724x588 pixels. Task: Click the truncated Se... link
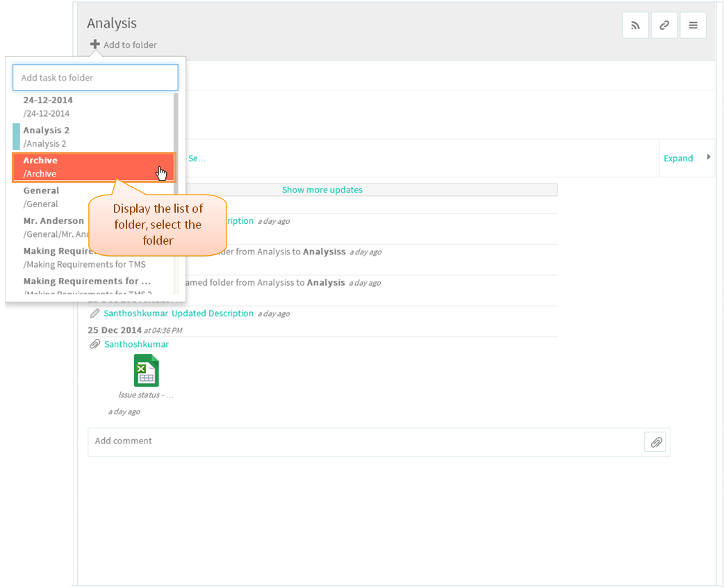coord(197,158)
